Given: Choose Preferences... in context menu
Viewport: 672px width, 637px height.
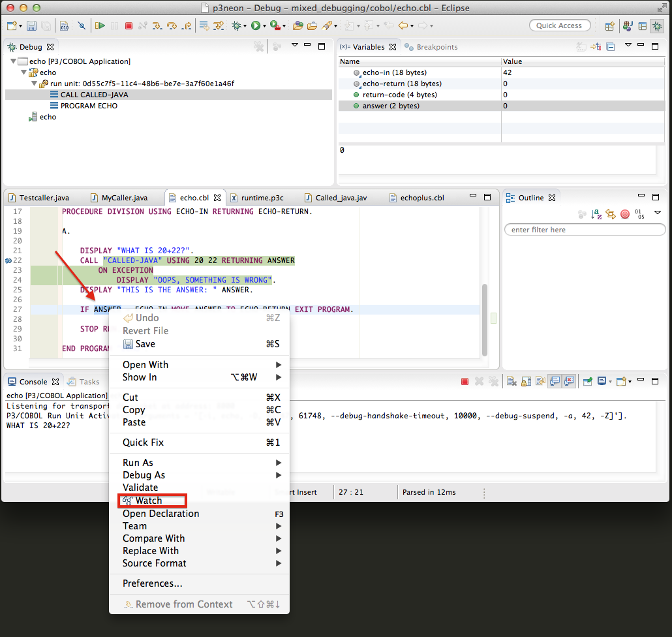Looking at the screenshot, I should click(x=199, y=583).
